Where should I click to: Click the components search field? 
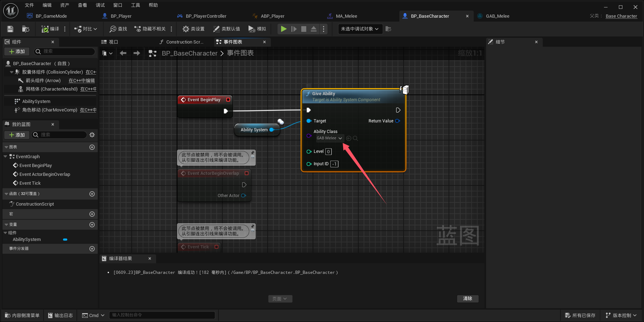click(x=65, y=52)
